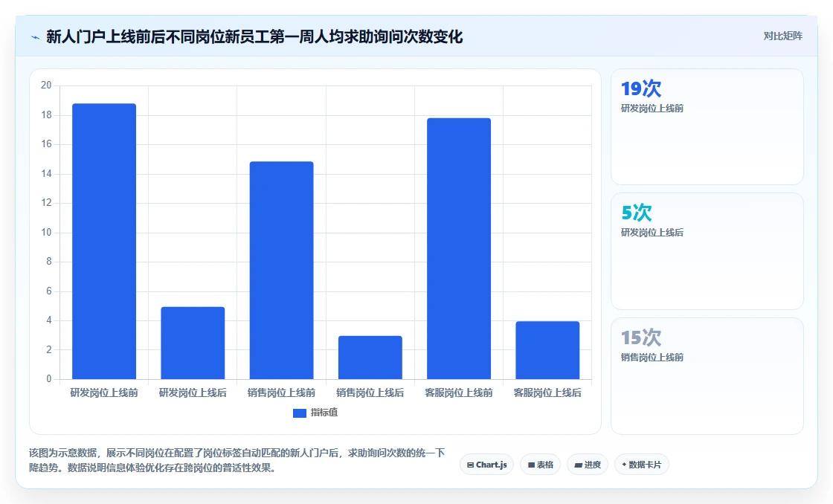Click the y-axis value 20

point(46,85)
